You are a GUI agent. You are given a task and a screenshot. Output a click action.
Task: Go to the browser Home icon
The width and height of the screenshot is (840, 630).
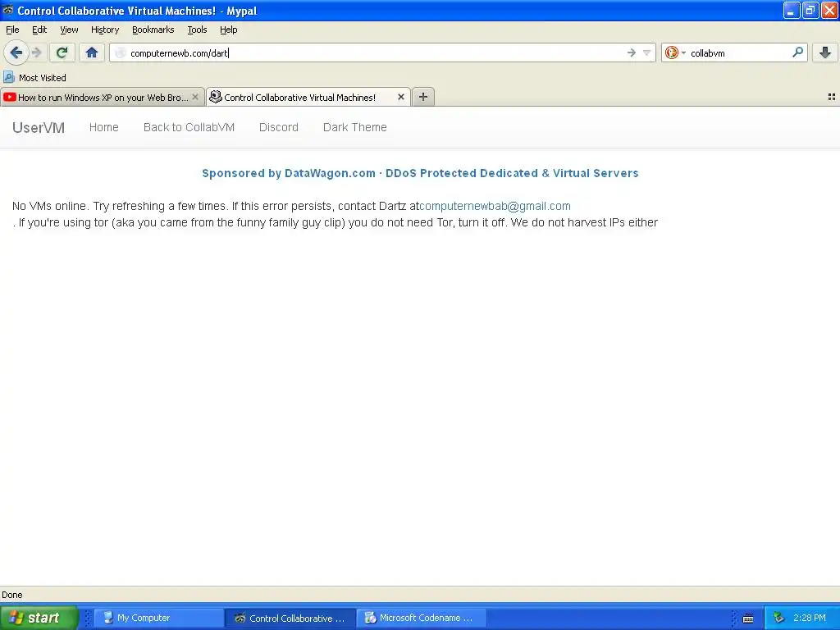click(x=92, y=52)
